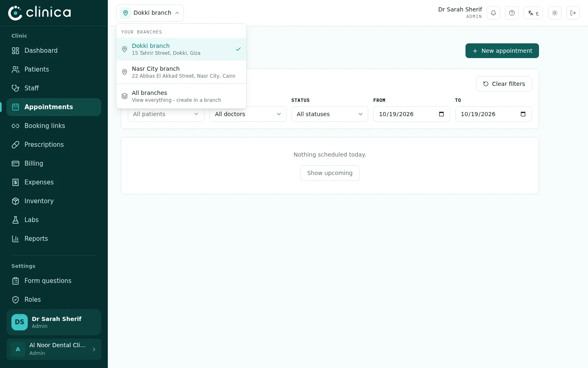Create a New appointment

coord(502,51)
